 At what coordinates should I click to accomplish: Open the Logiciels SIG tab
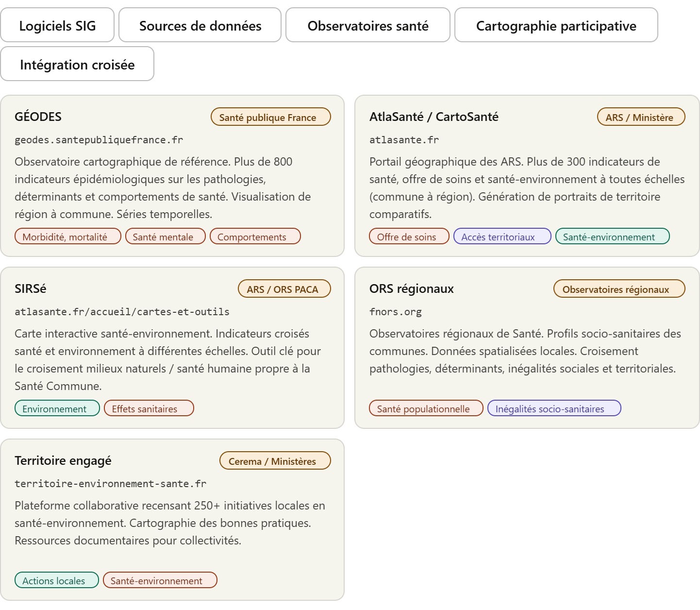coord(57,25)
